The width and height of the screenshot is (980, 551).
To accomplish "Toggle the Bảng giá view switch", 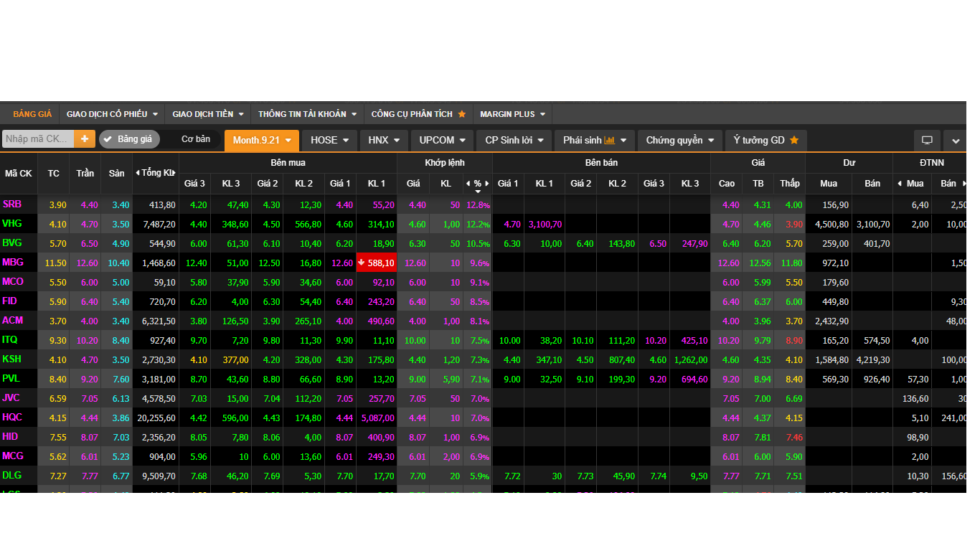I will (x=129, y=139).
